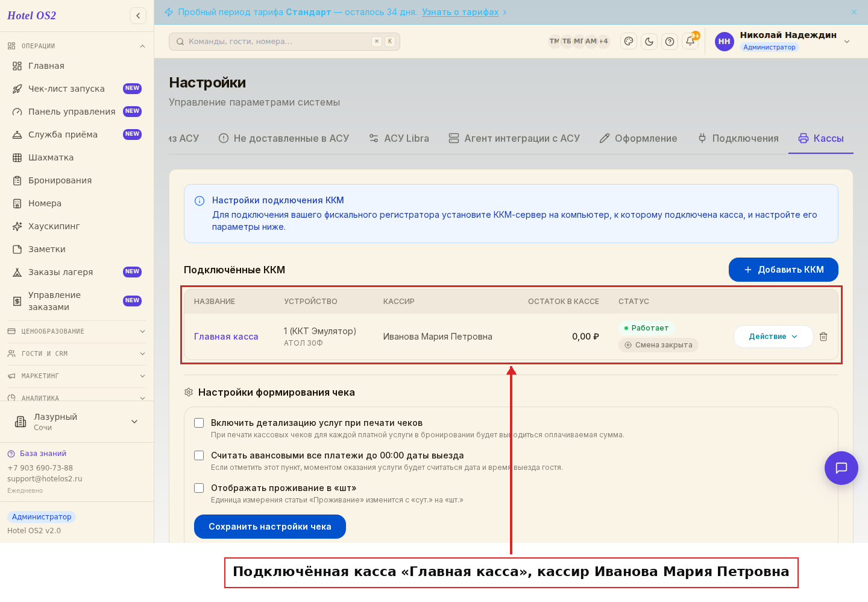Click the info icon in ККМ notice
The height and width of the screenshot is (602, 868).
[x=200, y=201]
